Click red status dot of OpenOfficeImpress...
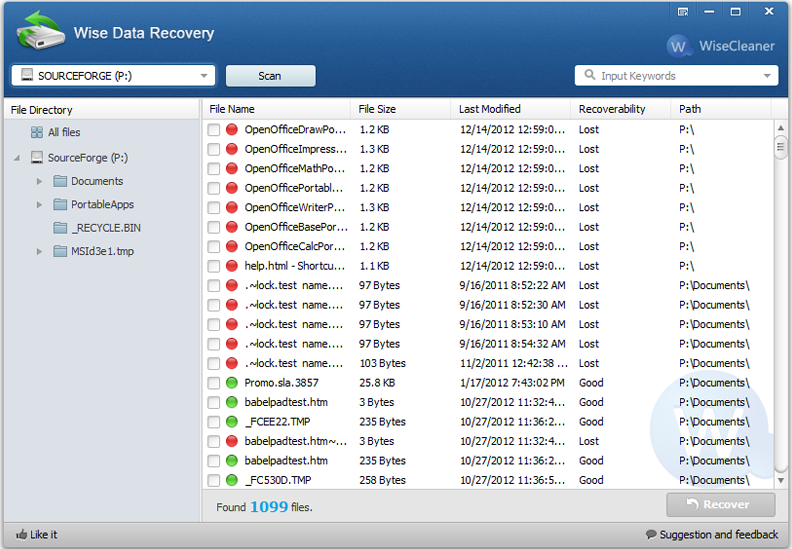The height and width of the screenshot is (549, 792). pyautogui.click(x=232, y=149)
